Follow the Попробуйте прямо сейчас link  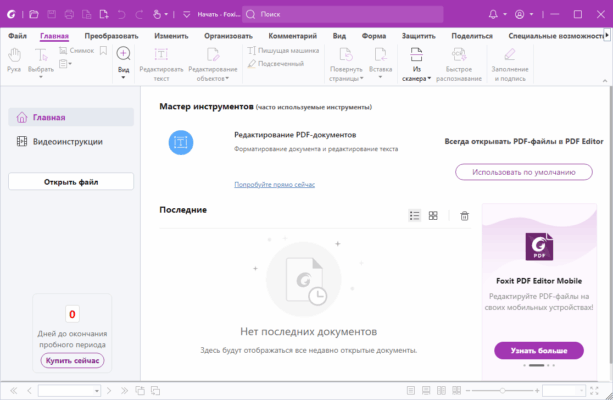(274, 185)
